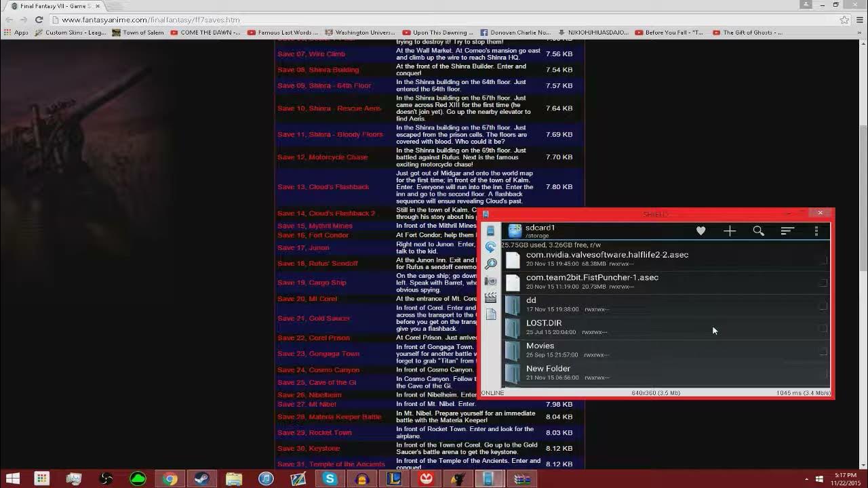Open the dd folder
Viewport: 868px width, 488px height.
(x=666, y=305)
